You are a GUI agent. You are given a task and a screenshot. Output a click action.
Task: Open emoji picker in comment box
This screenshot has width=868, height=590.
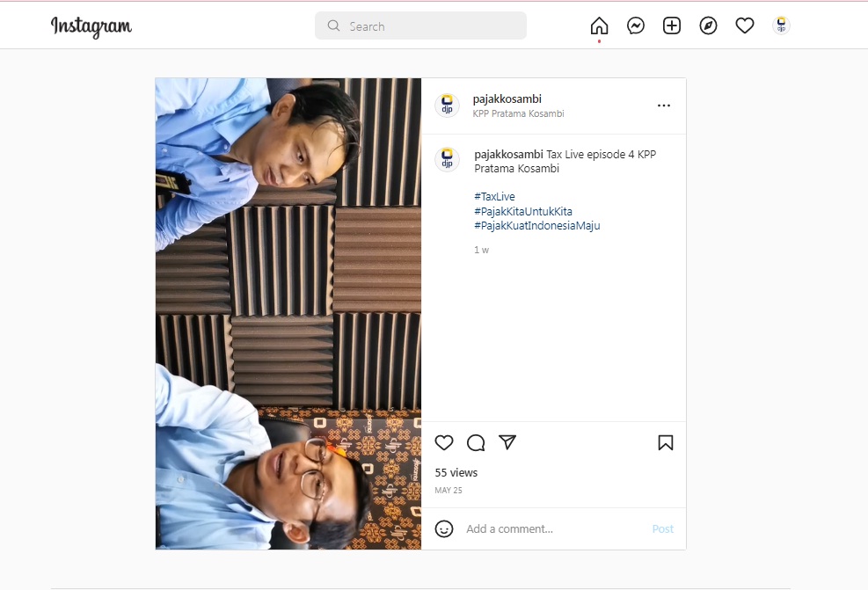click(444, 528)
